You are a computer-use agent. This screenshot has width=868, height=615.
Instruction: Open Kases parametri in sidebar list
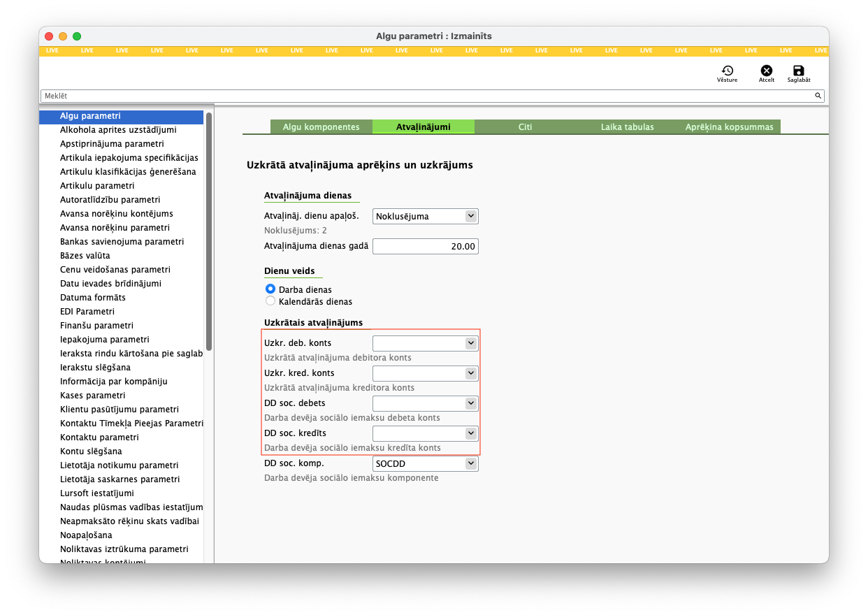pos(94,396)
